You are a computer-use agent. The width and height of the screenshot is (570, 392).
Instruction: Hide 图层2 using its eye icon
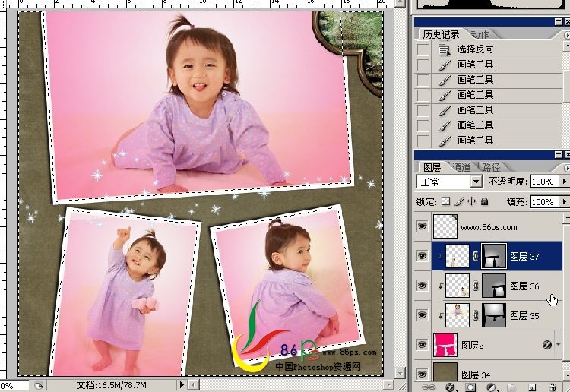tap(422, 344)
